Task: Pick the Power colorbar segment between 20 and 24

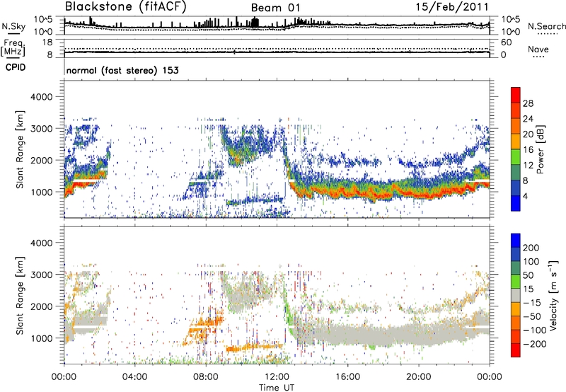Action: (516, 126)
